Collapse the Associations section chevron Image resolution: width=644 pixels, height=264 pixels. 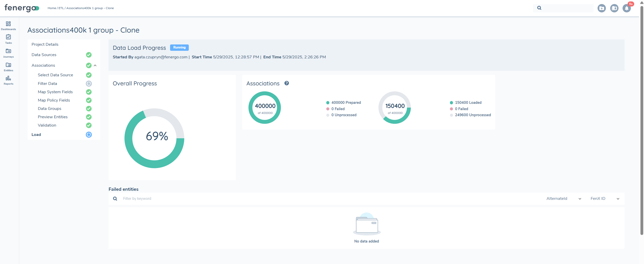point(95,65)
